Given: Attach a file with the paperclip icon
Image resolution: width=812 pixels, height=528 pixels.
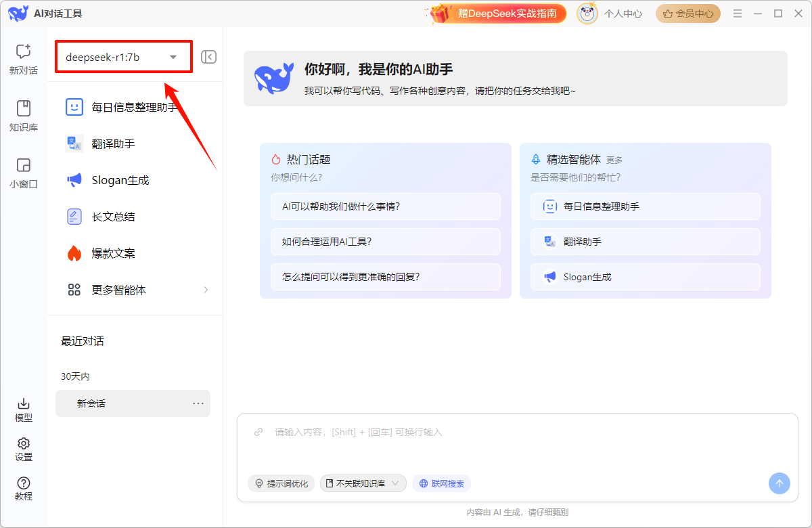Looking at the screenshot, I should [x=258, y=431].
